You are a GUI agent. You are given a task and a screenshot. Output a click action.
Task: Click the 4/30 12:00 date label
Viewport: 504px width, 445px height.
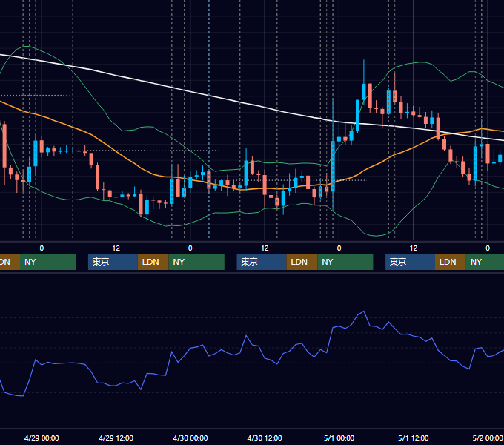pyautogui.click(x=265, y=438)
